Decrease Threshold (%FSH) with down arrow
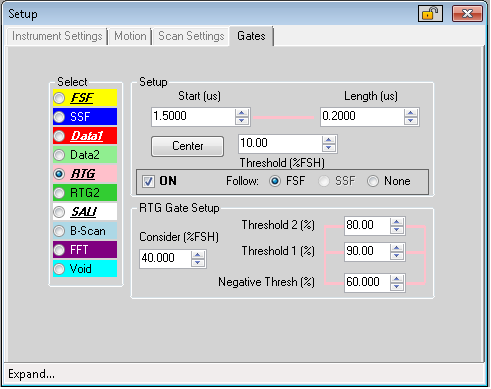Screen dimensions: 491x389 [329, 148]
